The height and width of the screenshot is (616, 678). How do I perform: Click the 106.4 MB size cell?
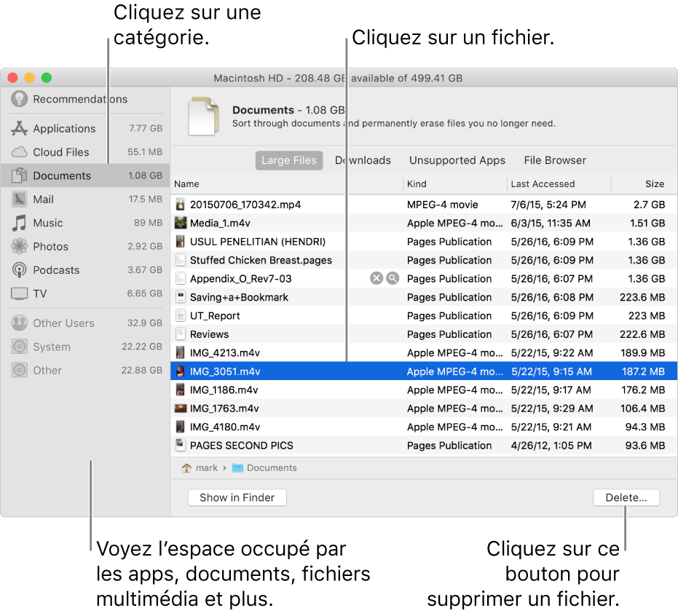click(642, 408)
